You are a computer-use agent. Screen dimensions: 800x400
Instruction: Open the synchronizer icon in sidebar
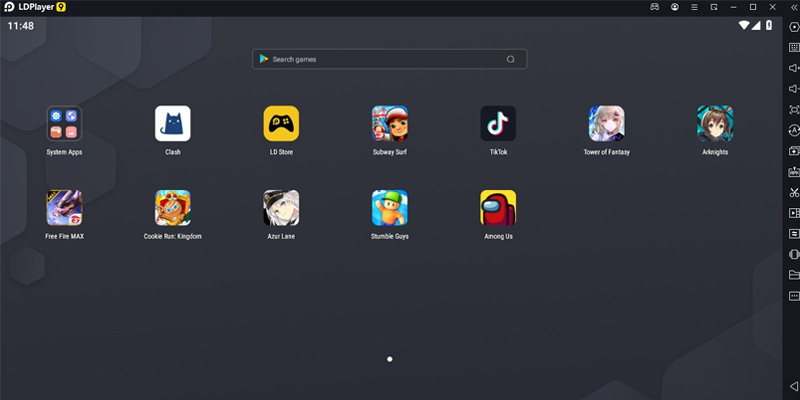(794, 234)
